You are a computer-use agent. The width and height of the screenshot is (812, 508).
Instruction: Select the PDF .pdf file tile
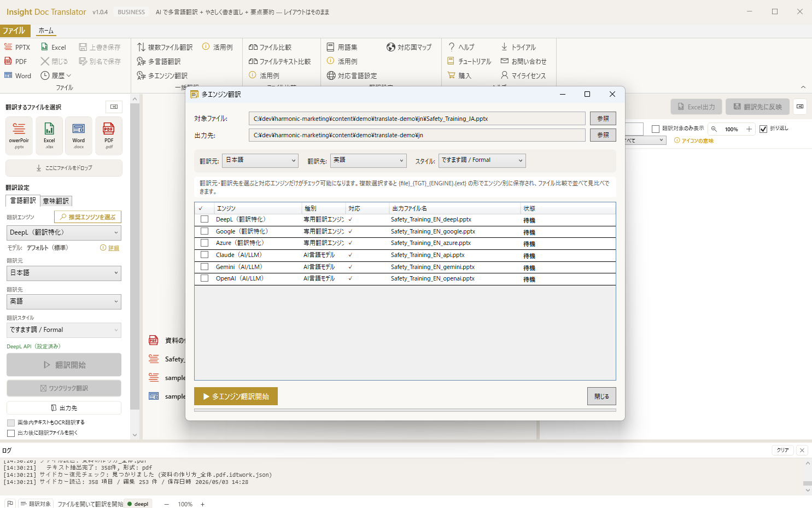coord(109,136)
